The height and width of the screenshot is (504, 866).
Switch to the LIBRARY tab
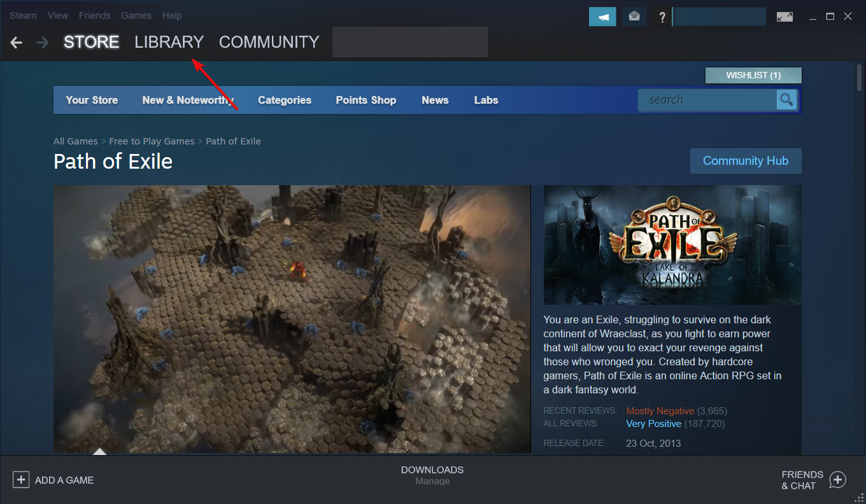169,42
